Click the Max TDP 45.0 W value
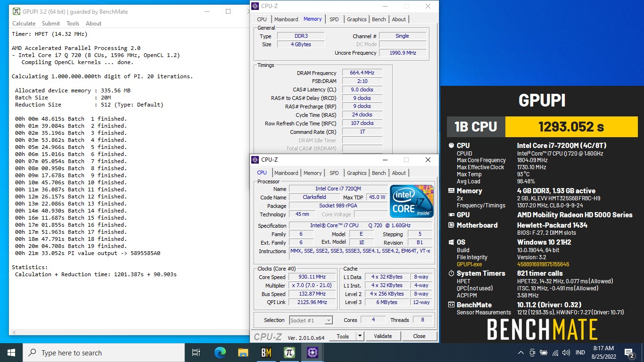The width and height of the screenshot is (644, 362). pos(377,197)
